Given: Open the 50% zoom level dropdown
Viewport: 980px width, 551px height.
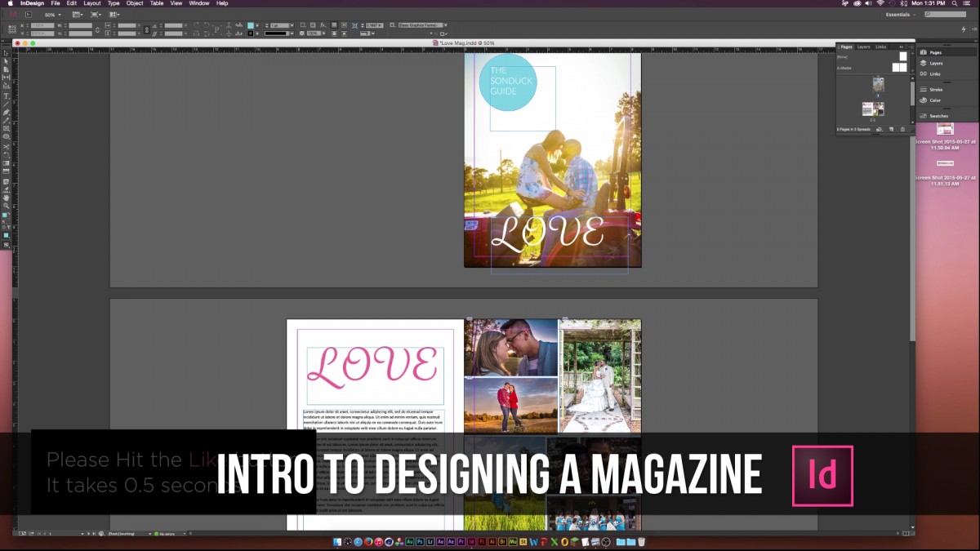Looking at the screenshot, I should point(52,15).
